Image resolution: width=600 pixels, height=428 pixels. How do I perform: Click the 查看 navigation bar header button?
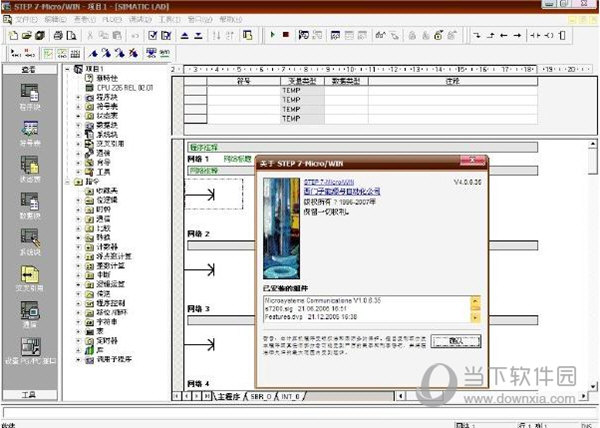tap(29, 69)
